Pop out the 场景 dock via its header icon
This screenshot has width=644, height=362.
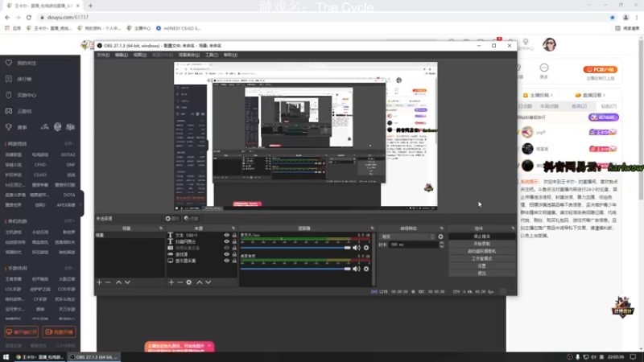point(161,228)
